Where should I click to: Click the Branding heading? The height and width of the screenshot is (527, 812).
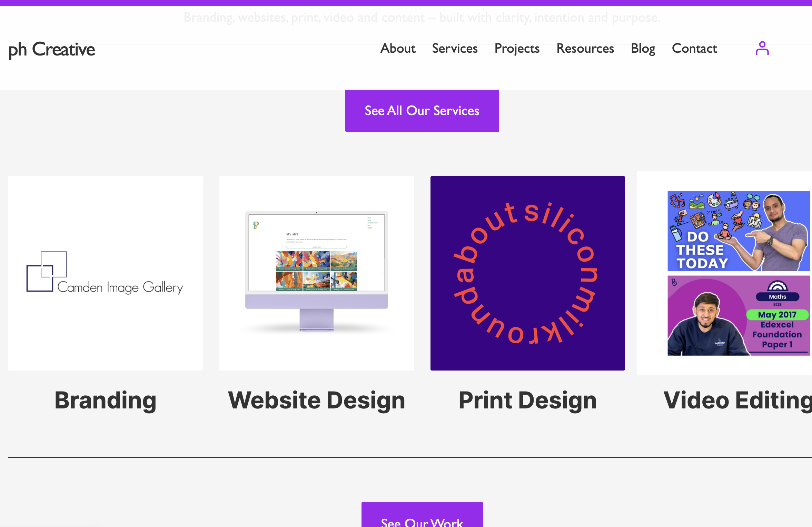(106, 400)
